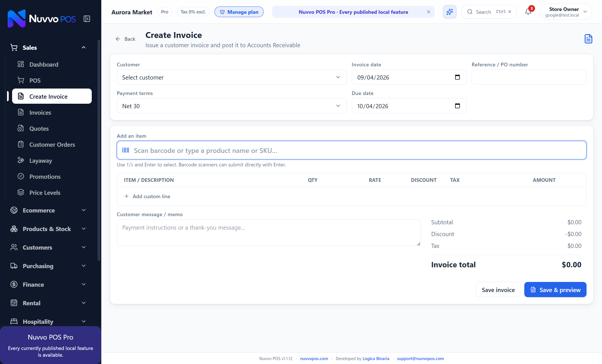
Task: Expand the Rental section
Action: click(48, 303)
